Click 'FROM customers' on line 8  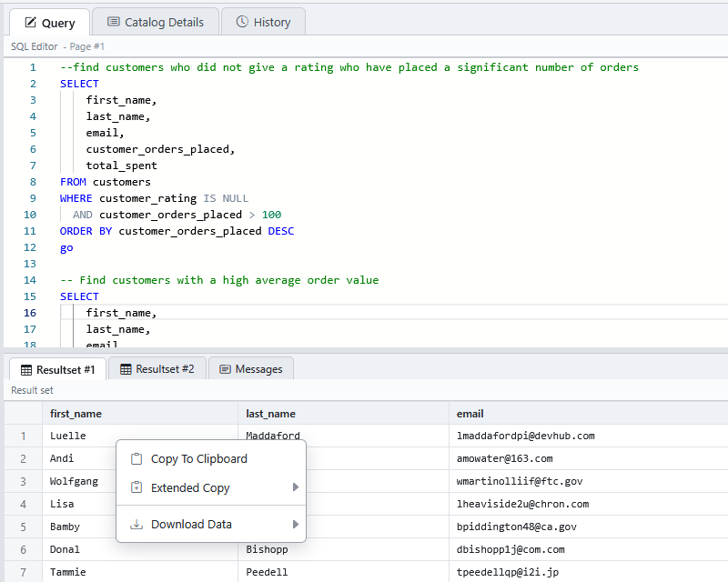106,182
